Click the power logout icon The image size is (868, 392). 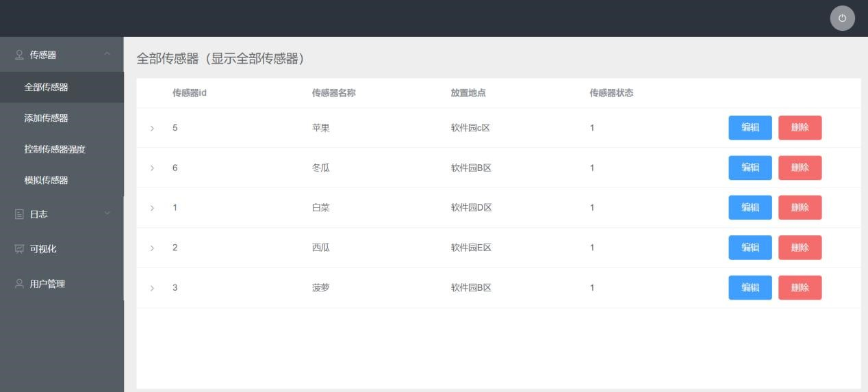[842, 18]
